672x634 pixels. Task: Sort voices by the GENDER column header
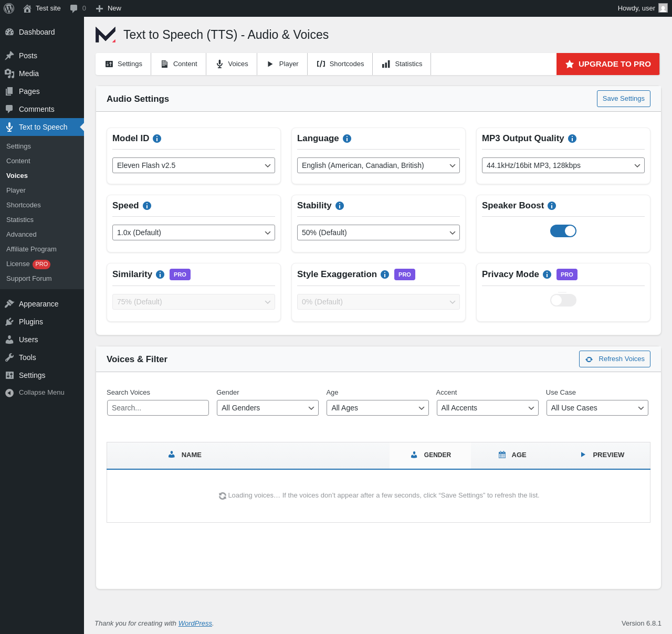[430, 455]
